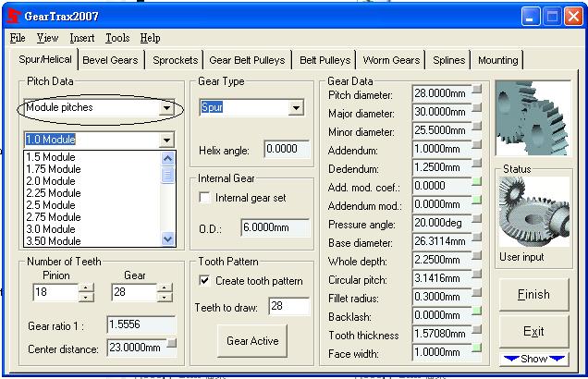
Task: Toggle the green square beside Face width
Action: click(477, 348)
